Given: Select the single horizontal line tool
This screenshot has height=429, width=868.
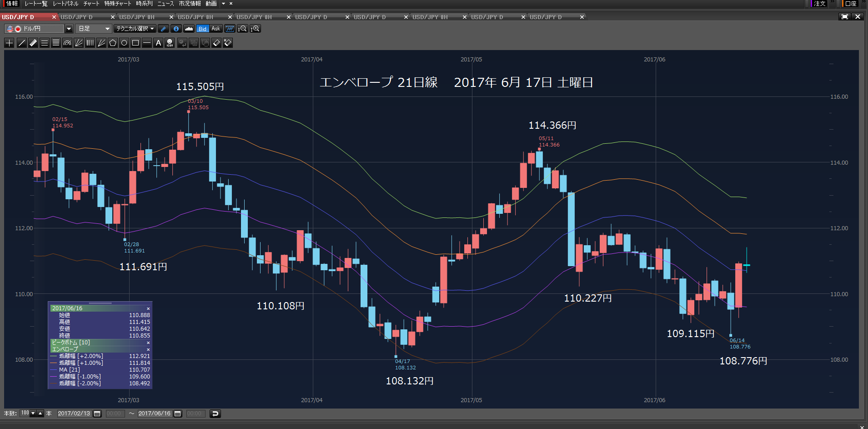Looking at the screenshot, I should pos(147,43).
